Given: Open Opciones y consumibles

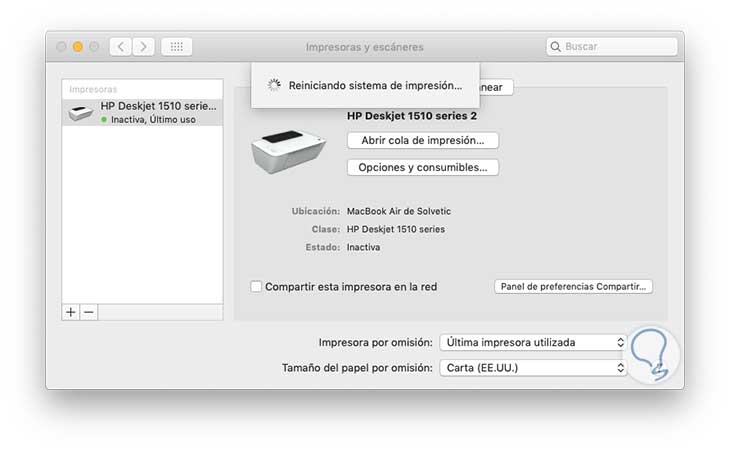Looking at the screenshot, I should coord(423,167).
